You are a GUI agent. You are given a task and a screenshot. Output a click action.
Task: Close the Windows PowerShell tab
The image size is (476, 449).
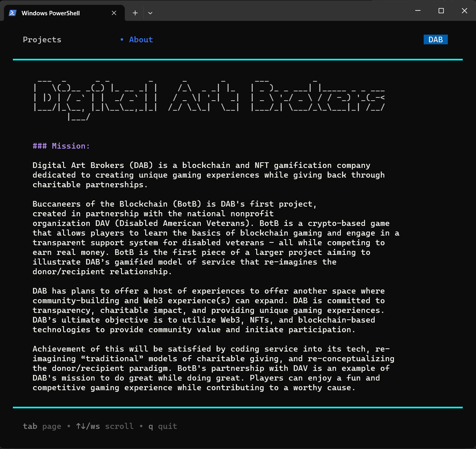click(114, 13)
